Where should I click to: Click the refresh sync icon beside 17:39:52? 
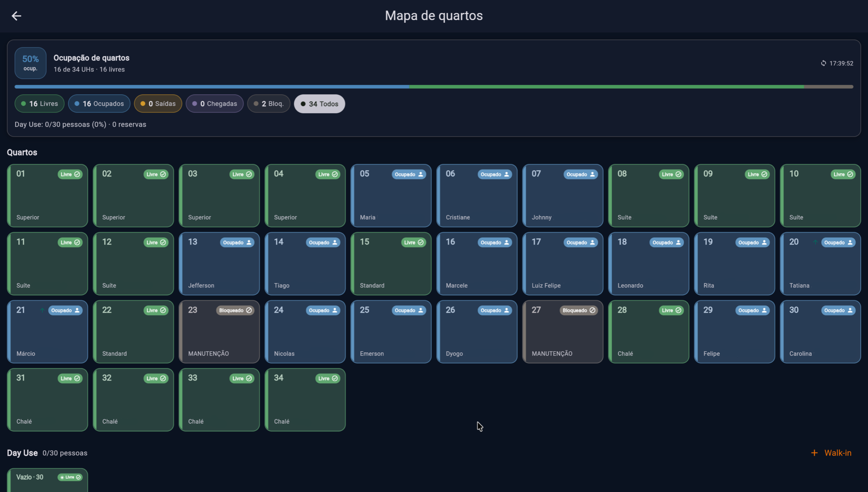coord(823,63)
